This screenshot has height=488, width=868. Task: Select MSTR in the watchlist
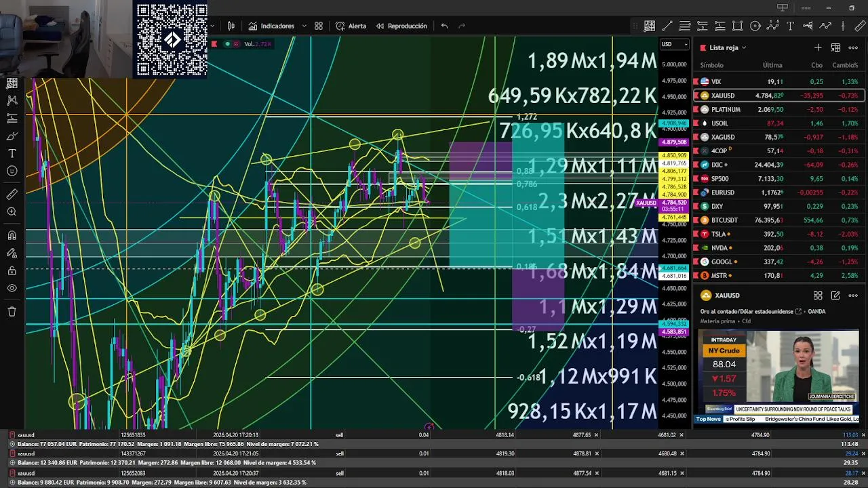pos(778,276)
